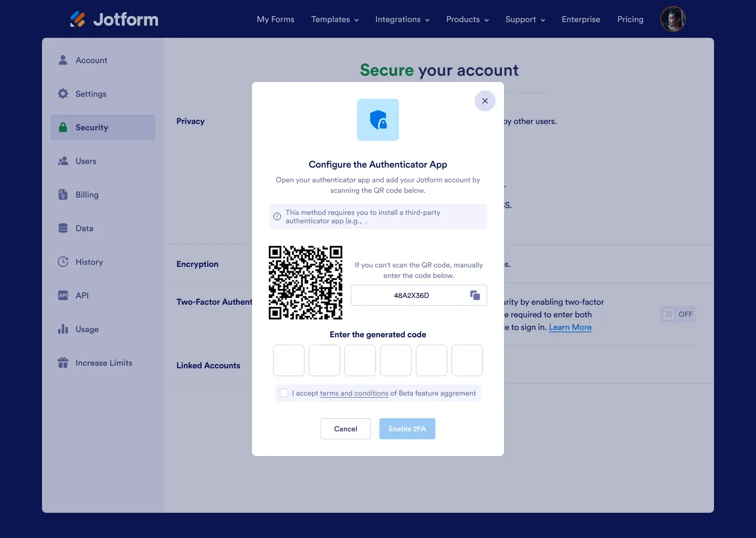Click the fourth generated code digit box
The height and width of the screenshot is (538, 756).
pyautogui.click(x=396, y=360)
